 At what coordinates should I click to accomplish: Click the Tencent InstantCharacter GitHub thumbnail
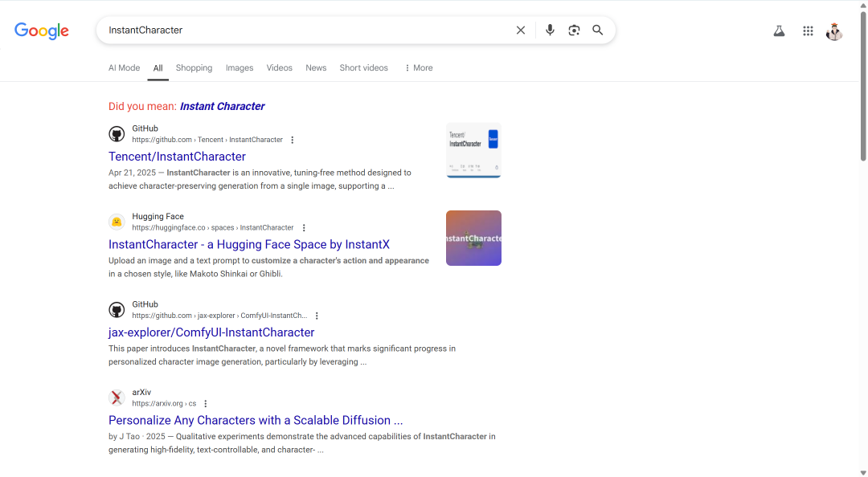[474, 150]
